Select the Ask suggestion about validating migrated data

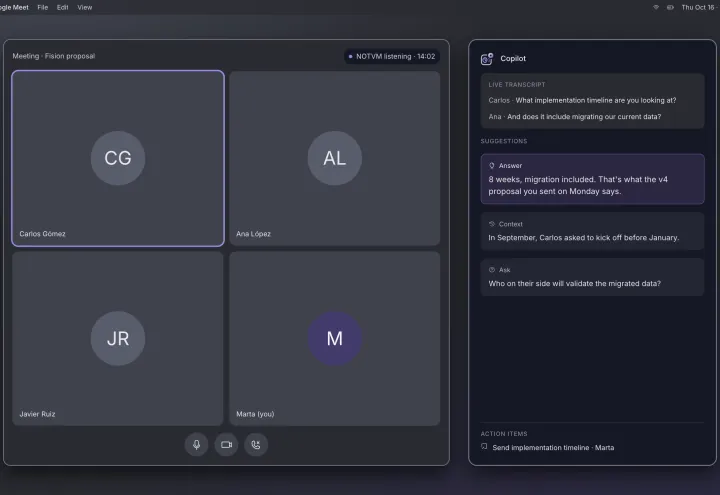click(x=592, y=277)
